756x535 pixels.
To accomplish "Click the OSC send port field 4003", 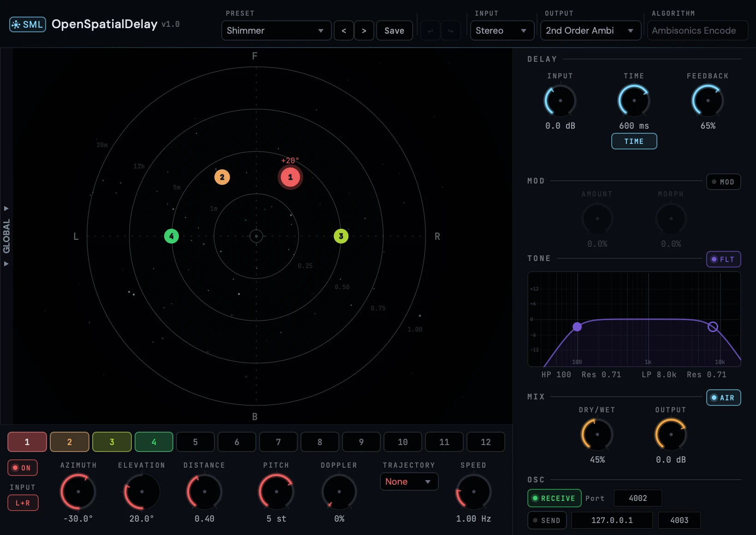I will pos(679,520).
